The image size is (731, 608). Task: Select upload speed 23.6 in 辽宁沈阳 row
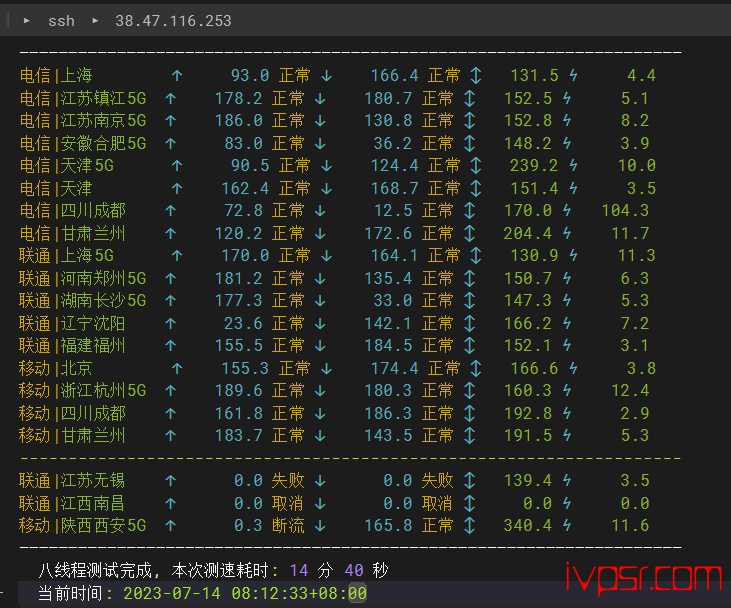point(243,323)
